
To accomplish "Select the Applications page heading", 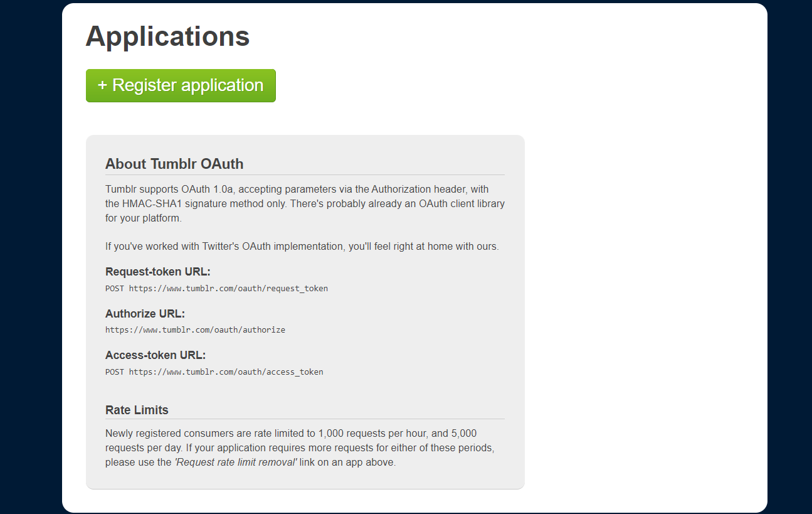I will click(x=167, y=36).
